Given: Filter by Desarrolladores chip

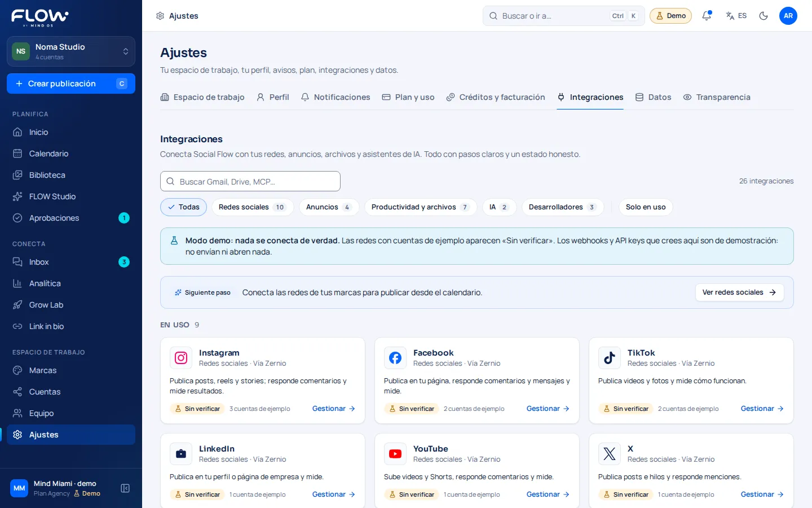Looking at the screenshot, I should 563,207.
